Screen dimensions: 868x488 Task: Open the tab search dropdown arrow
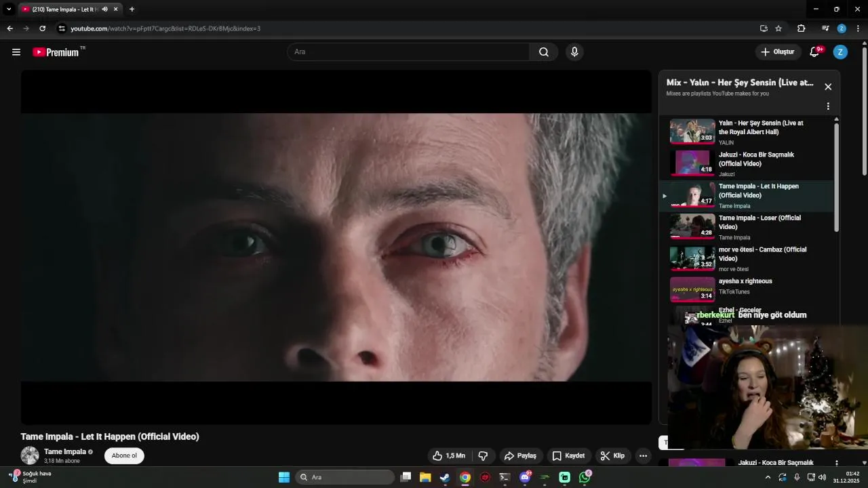pyautogui.click(x=9, y=9)
